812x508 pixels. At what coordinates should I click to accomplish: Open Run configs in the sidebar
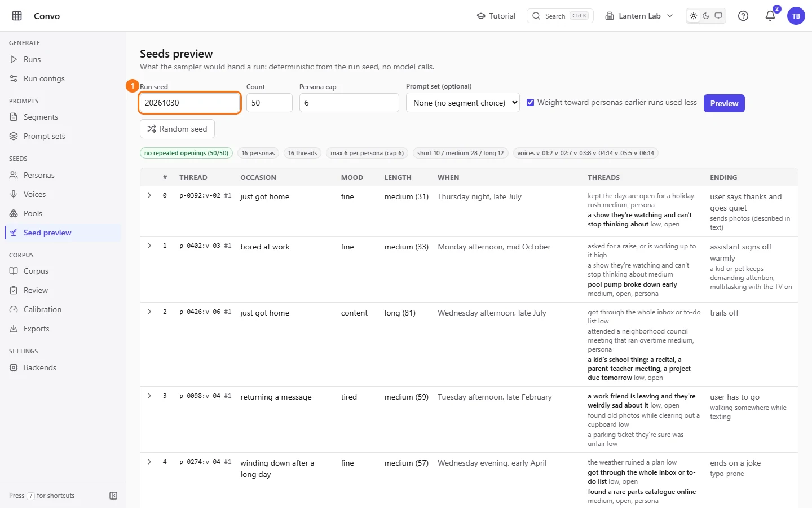pyautogui.click(x=63, y=78)
